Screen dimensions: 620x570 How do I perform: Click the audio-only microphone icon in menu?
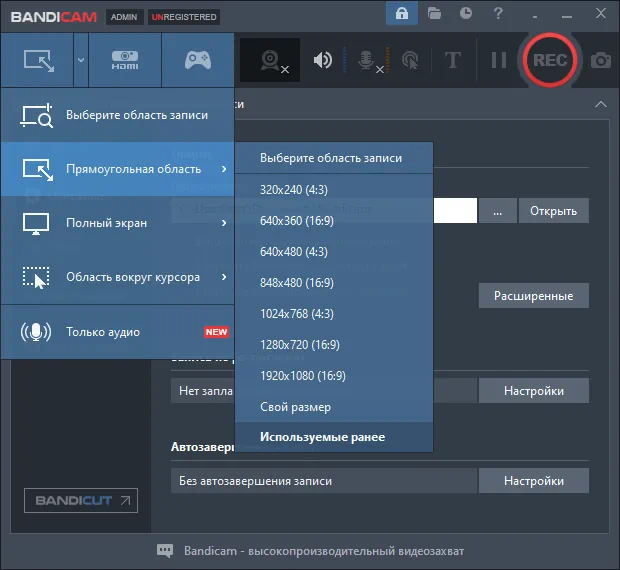(36, 332)
